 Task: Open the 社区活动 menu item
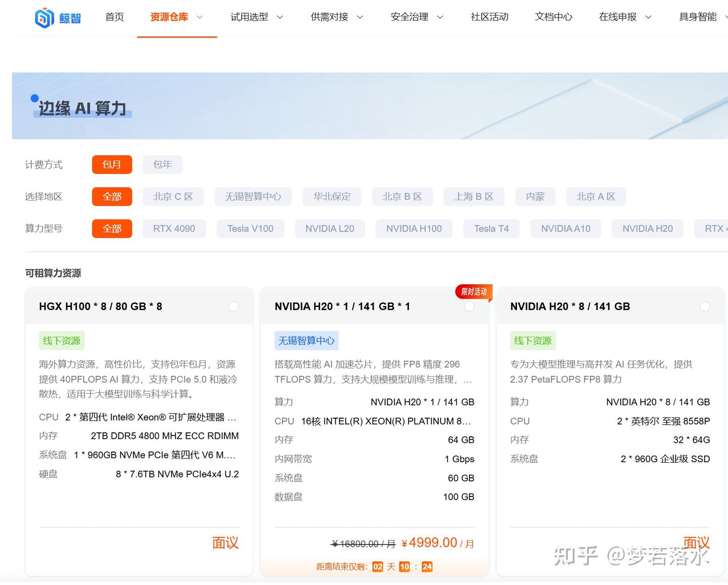point(489,17)
